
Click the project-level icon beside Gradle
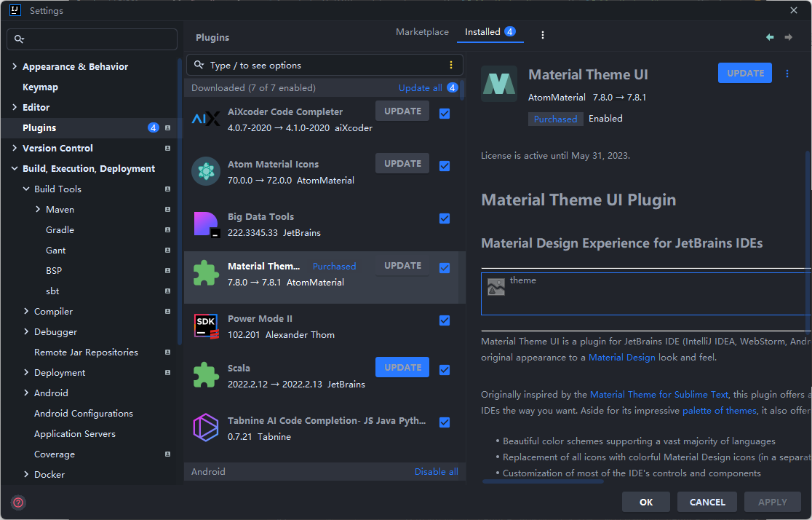(167, 229)
